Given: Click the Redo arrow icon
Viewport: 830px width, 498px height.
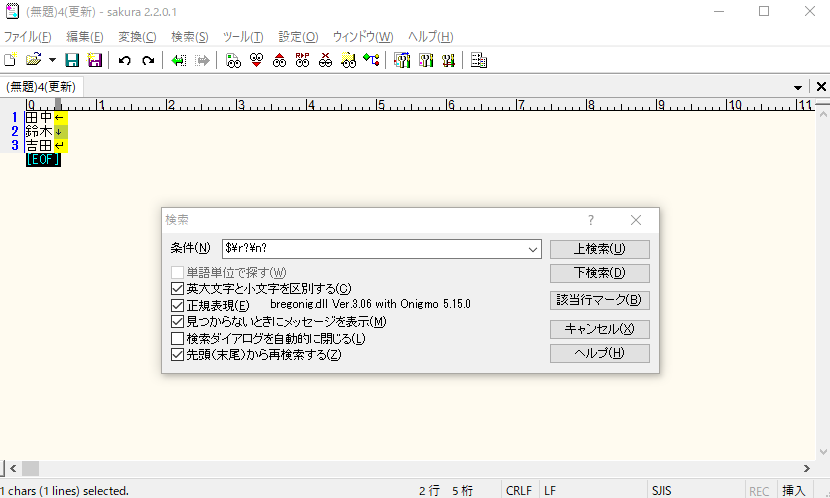Looking at the screenshot, I should [x=148, y=61].
